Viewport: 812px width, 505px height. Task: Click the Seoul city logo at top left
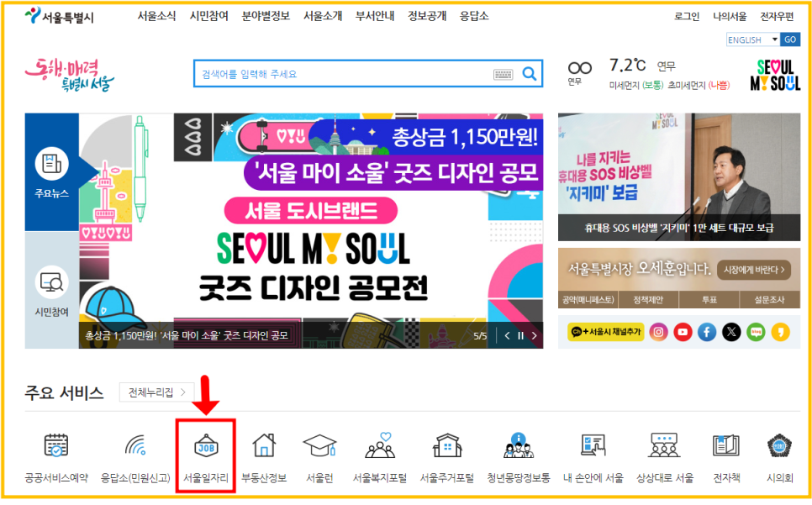(x=59, y=16)
